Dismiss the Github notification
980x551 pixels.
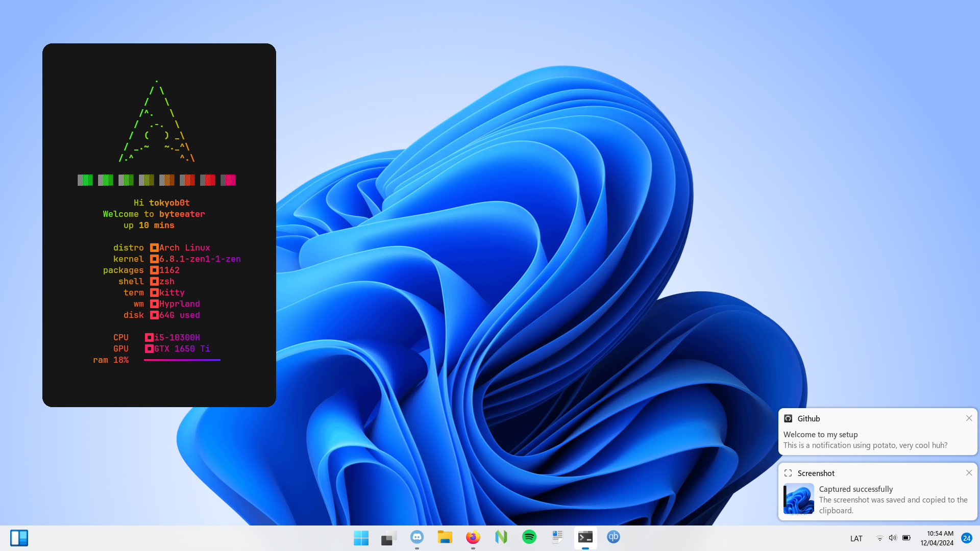(969, 418)
